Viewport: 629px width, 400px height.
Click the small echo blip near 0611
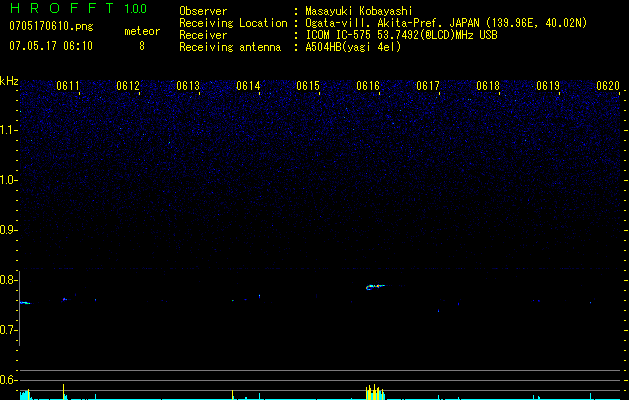[65, 299]
